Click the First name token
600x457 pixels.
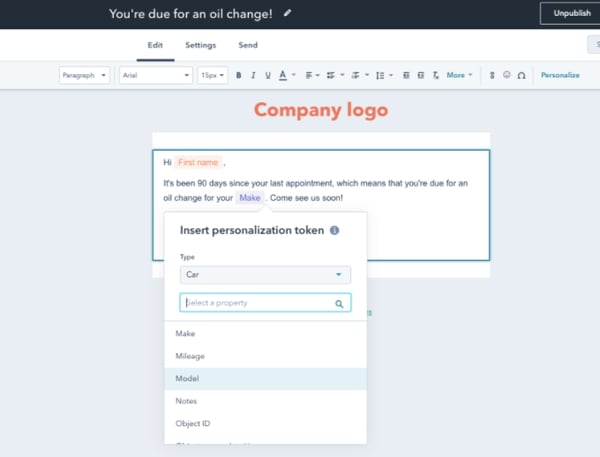pos(198,162)
